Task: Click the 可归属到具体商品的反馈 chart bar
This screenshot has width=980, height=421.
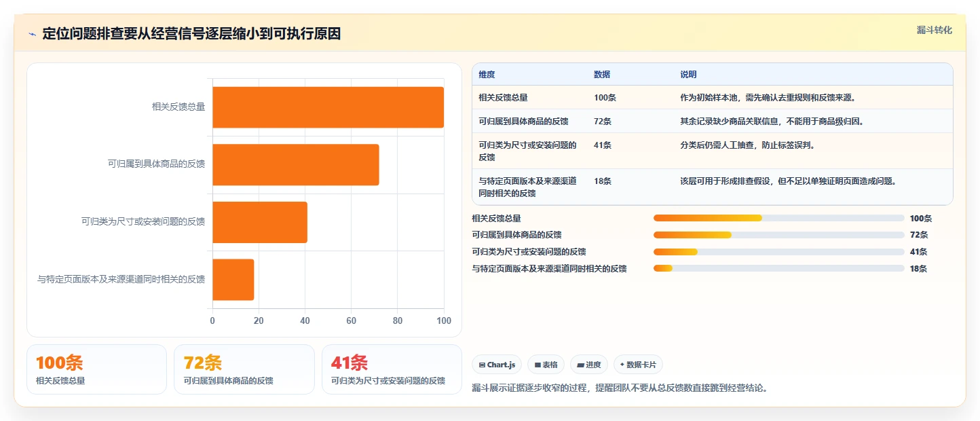Action: pos(295,164)
